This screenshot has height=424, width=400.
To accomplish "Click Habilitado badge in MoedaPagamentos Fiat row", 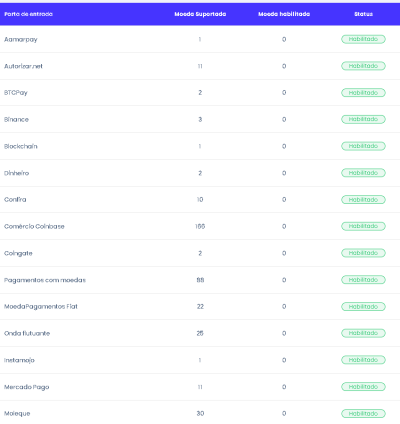I will tap(363, 307).
